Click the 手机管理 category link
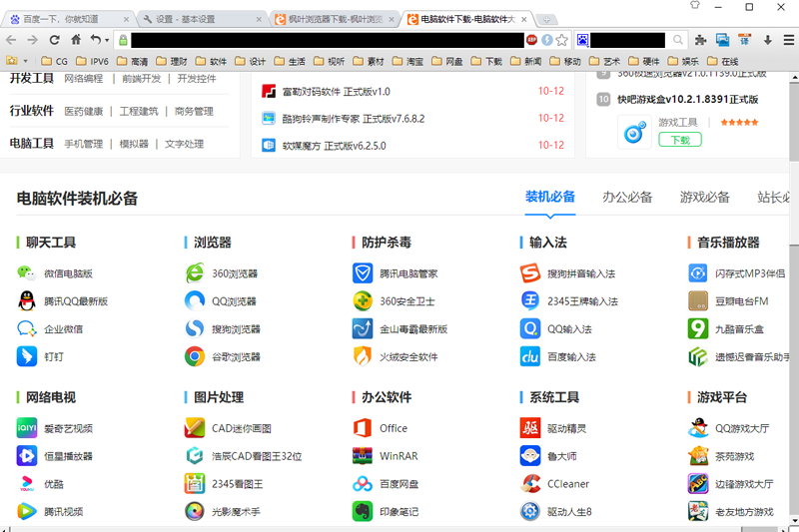The height and width of the screenshot is (532, 799). [x=83, y=144]
